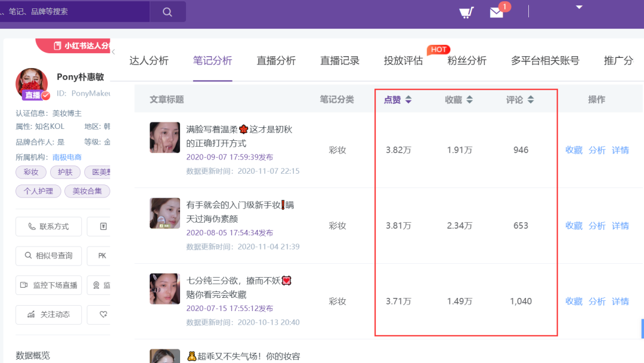Open 详情 of the second note

point(620,226)
